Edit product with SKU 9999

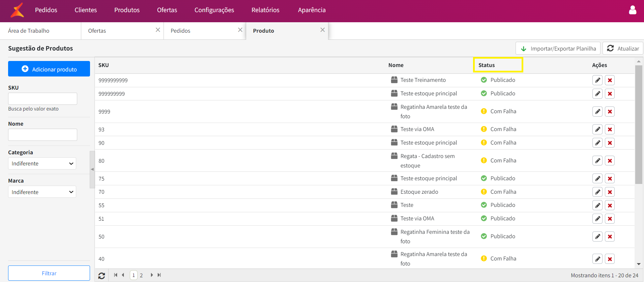(x=597, y=112)
